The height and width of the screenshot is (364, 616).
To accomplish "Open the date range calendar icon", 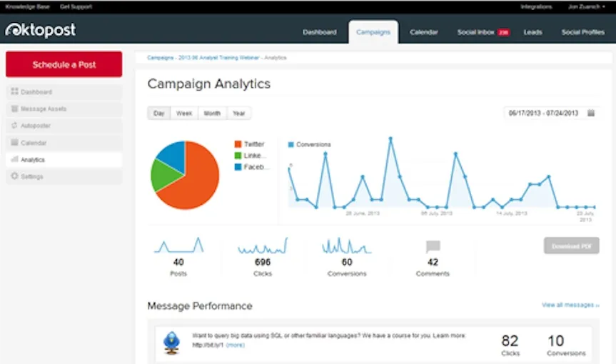I will click(x=591, y=113).
